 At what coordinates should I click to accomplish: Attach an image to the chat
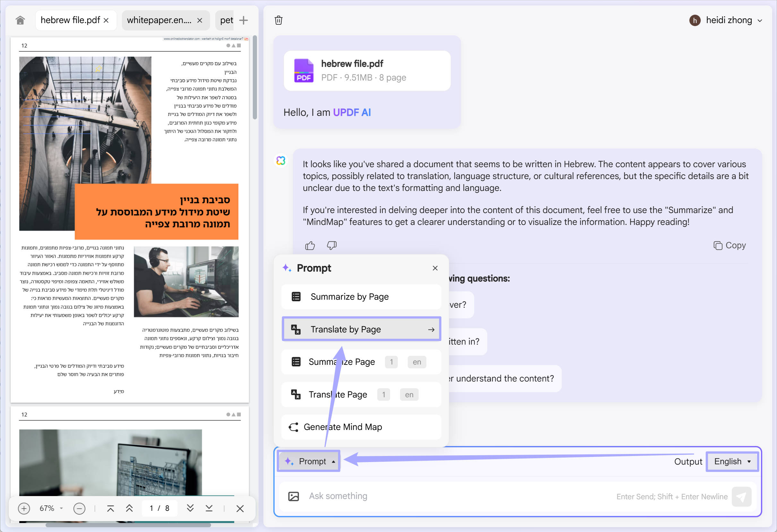[x=293, y=497]
